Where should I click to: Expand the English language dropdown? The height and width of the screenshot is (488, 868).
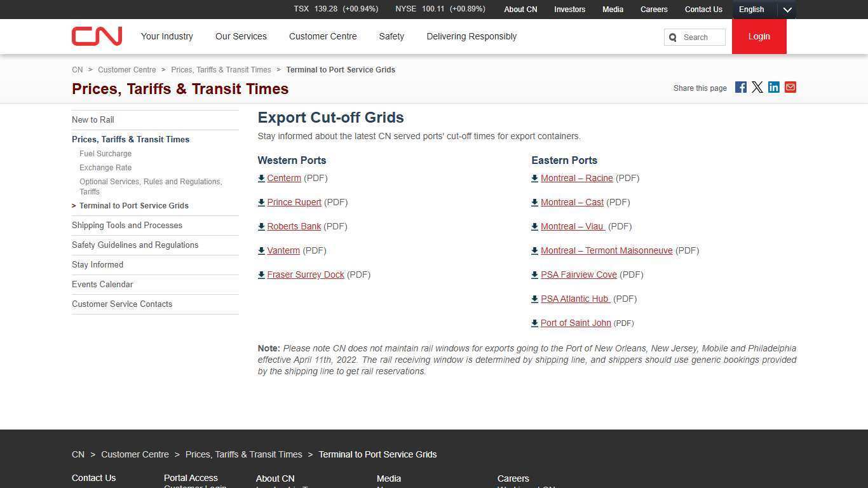787,10
